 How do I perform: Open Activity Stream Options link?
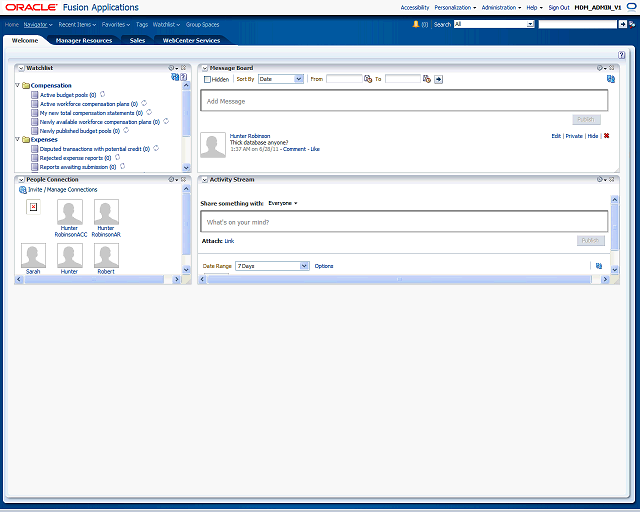point(324,266)
